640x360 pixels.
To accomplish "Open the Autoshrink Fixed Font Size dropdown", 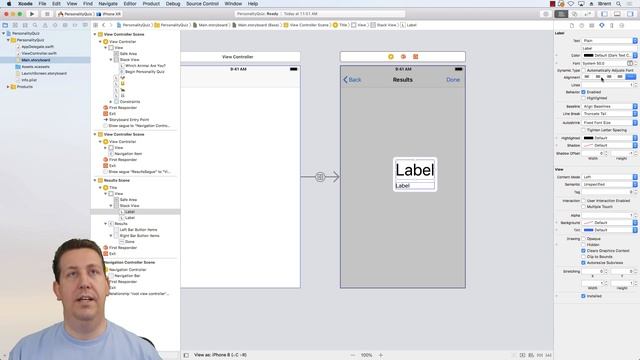I will point(609,122).
